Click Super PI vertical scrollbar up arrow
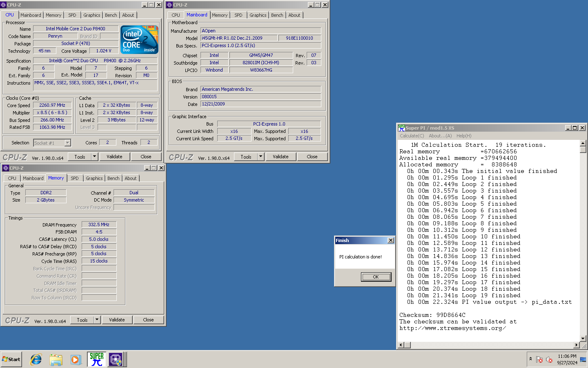Image resolution: width=588 pixels, height=368 pixels. click(x=583, y=143)
